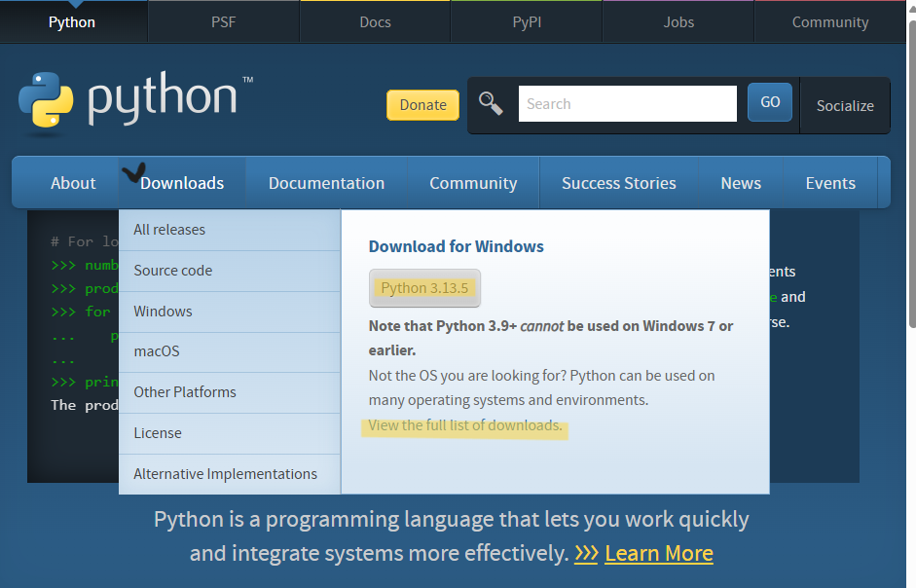Open the Documentation navigation menu
The image size is (916, 588).
coord(326,183)
